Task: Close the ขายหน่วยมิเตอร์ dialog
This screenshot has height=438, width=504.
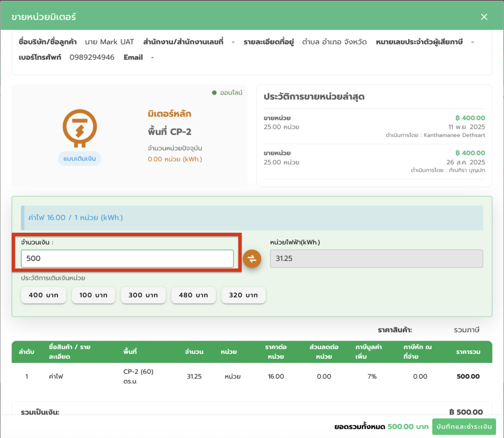Action: point(484,17)
